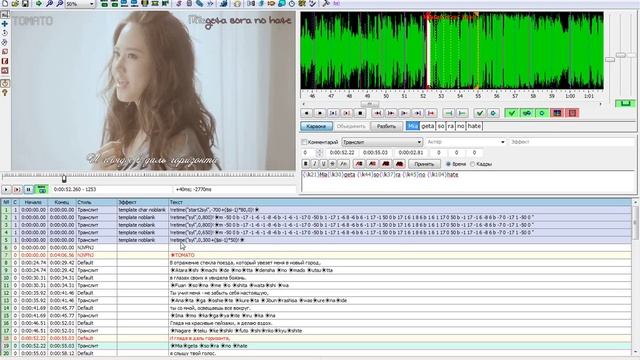Viewport: 640px width, 360px height.
Task: Open the Актер dropdown
Action: 466,142
